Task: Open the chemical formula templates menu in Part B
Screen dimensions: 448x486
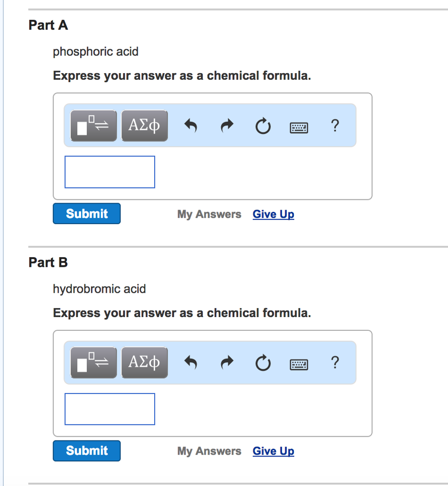Action: coord(93,362)
